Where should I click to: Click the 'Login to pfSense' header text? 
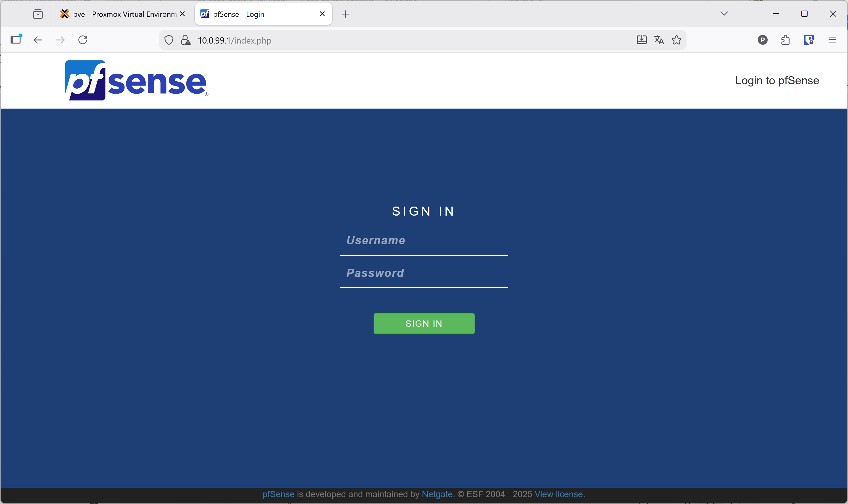tap(777, 81)
